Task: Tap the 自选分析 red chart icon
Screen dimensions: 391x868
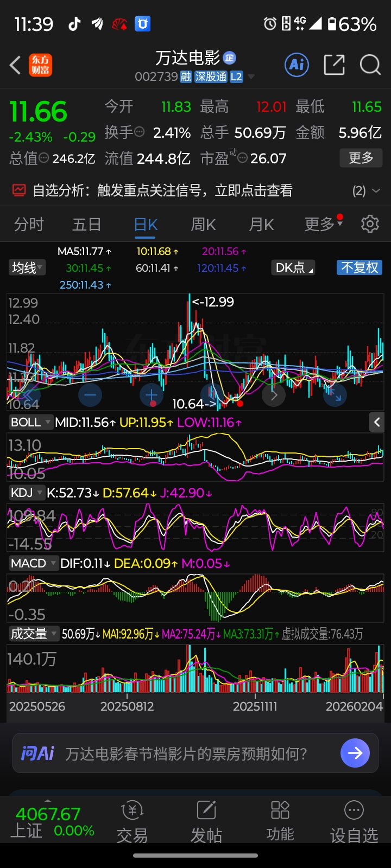Action: [19, 190]
